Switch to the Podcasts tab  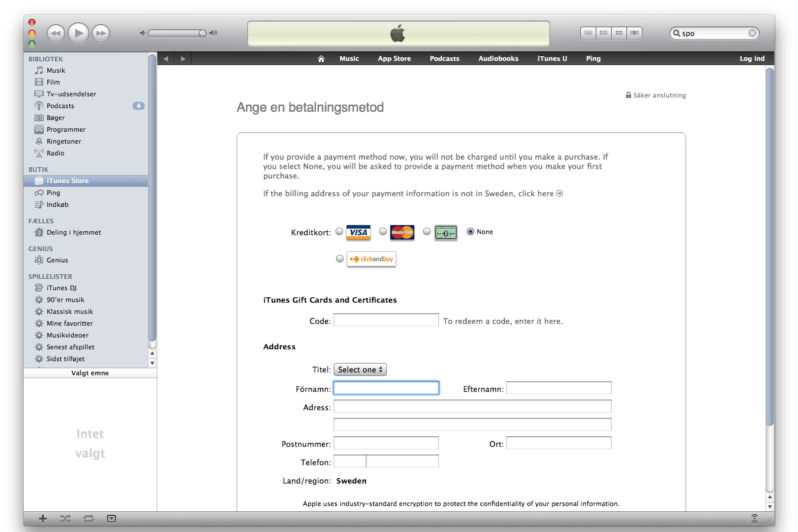[x=444, y=59]
